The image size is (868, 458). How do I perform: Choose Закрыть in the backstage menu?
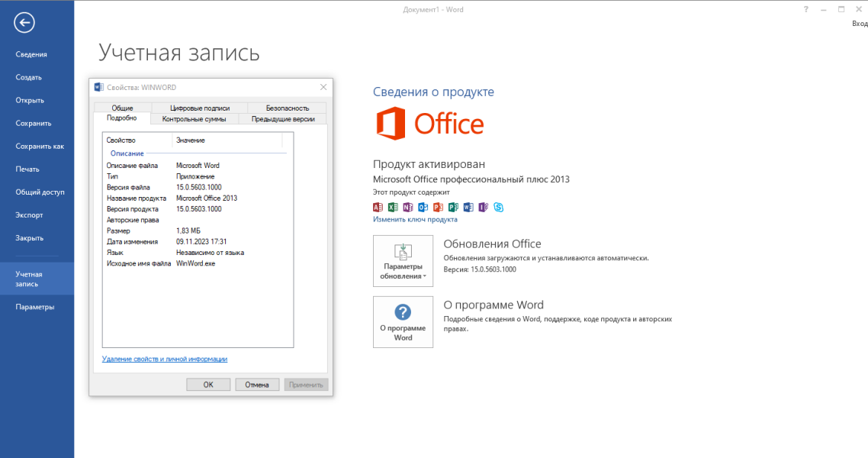pyautogui.click(x=37, y=238)
